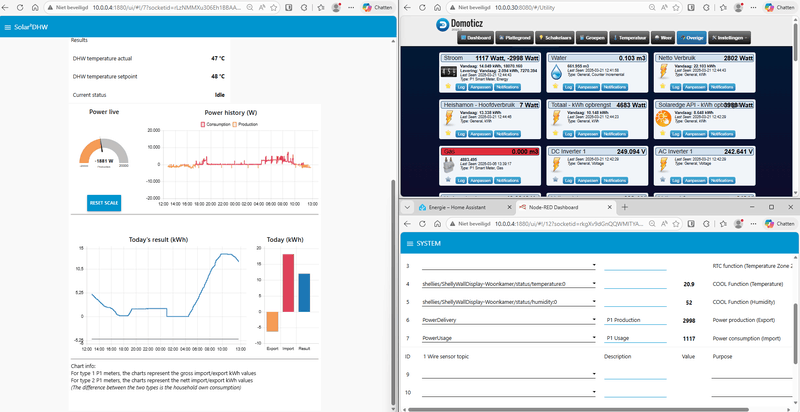Toggle favorite star on Solaredge API card

pos(663,134)
